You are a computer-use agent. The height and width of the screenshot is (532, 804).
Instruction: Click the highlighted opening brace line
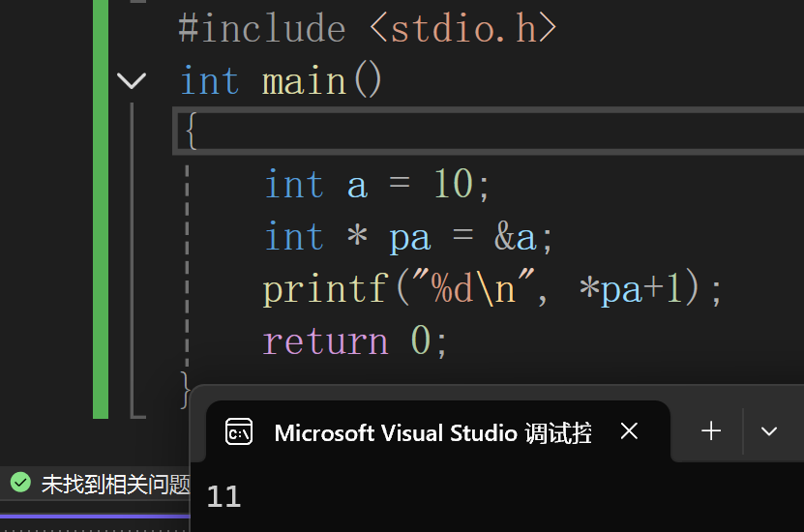tap(489, 132)
